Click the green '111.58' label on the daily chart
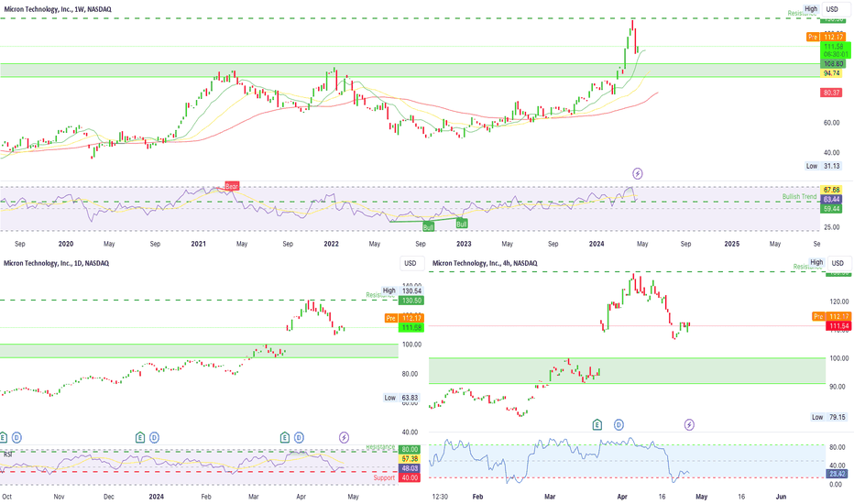 [411, 327]
